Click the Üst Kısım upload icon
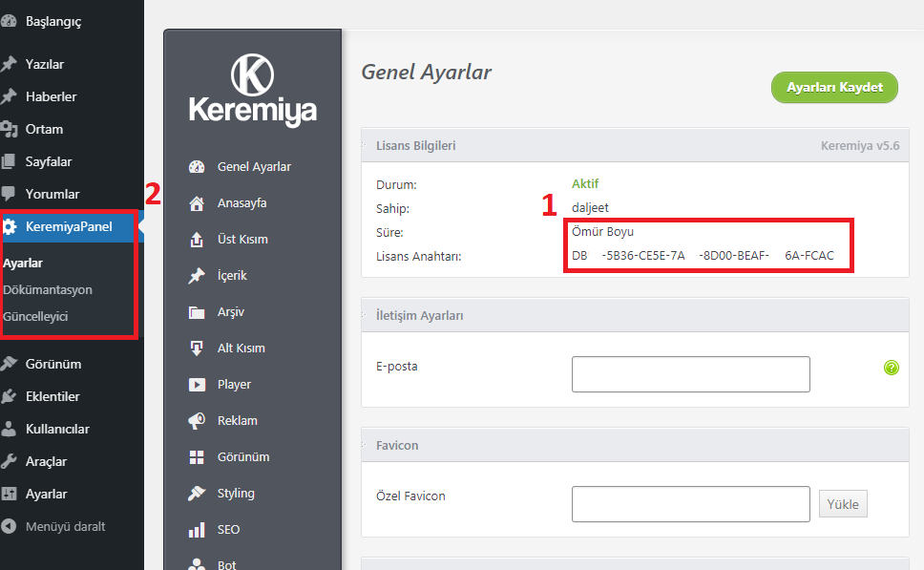 click(x=198, y=240)
